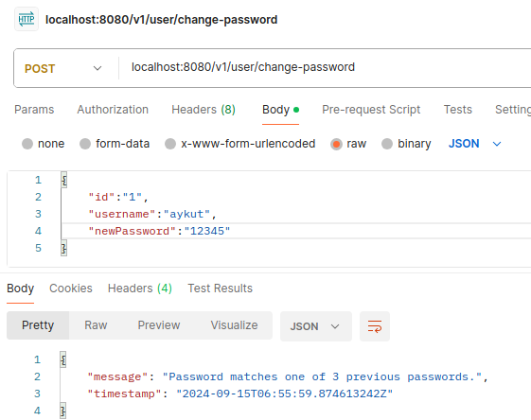
Task: Open the POST method dropdown
Action: click(x=63, y=68)
